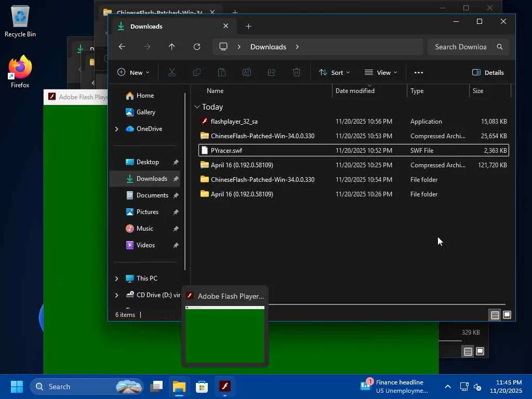Select April 16 (0.192.0.58109) compressed archive
This screenshot has height=399, width=532.
click(x=353, y=165)
